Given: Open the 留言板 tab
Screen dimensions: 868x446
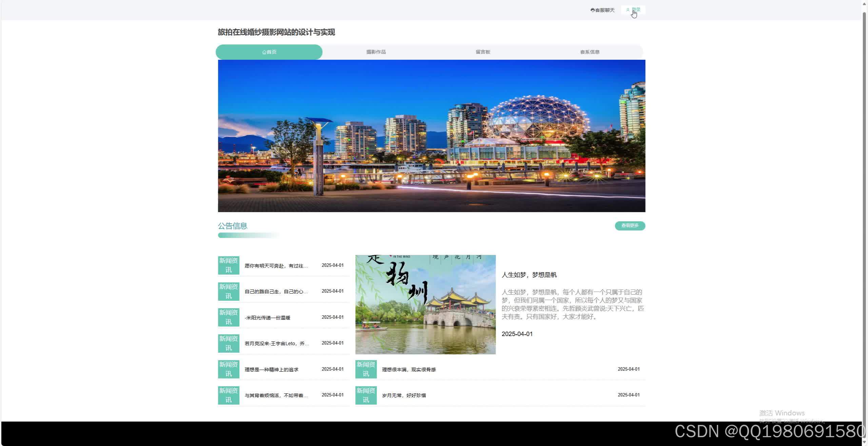Looking at the screenshot, I should coord(483,52).
